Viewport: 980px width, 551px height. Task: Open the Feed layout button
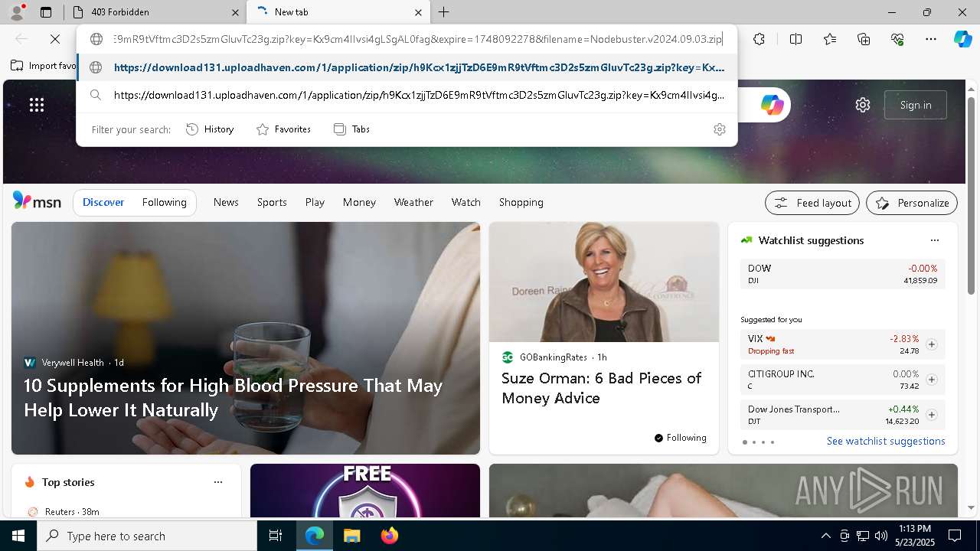pyautogui.click(x=812, y=203)
